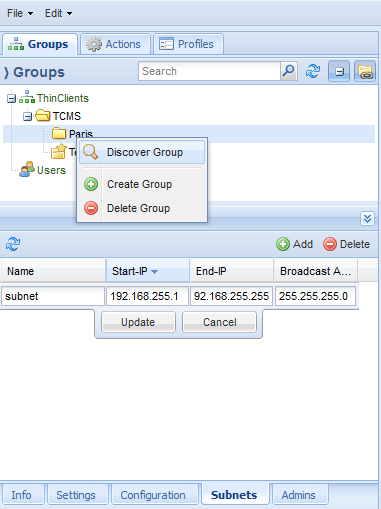Open the File menu dropdown
Viewport: 381px width, 509px height.
[x=20, y=13]
